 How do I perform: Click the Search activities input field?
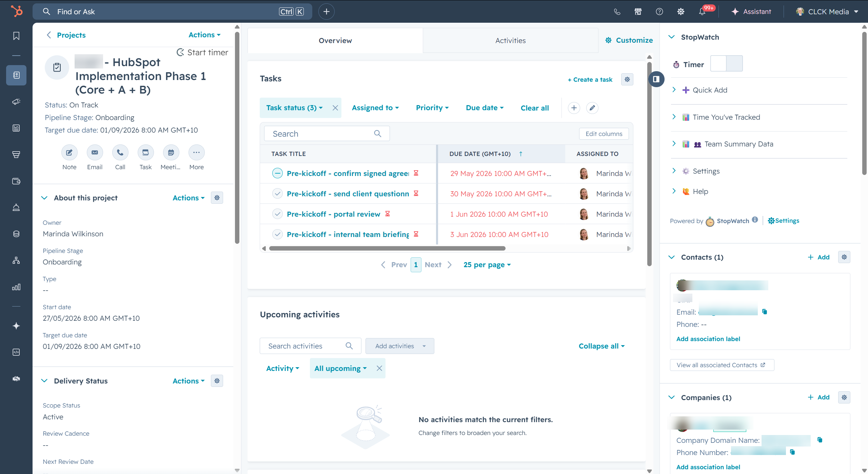point(310,346)
